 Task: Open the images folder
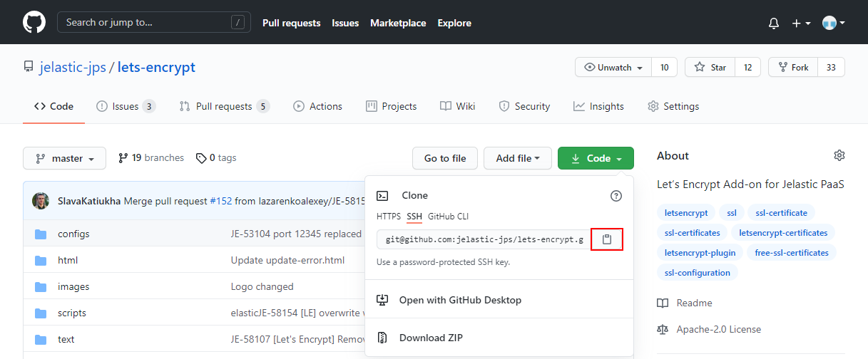[x=73, y=286]
